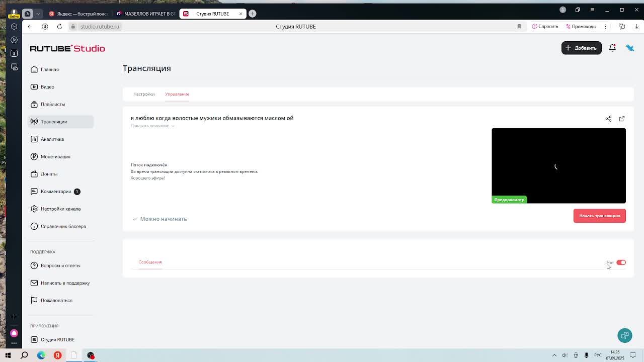
Task: Select the Сообщения tab
Action: (x=150, y=262)
